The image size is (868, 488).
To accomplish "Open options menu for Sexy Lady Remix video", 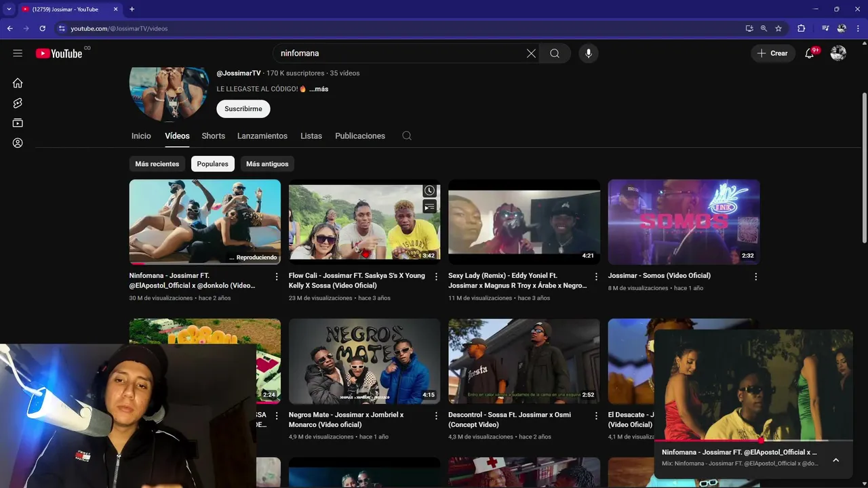I will point(596,277).
